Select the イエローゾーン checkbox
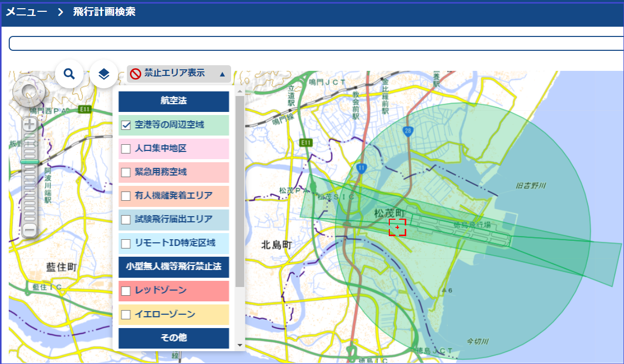The height and width of the screenshot is (364, 624). coord(126,315)
